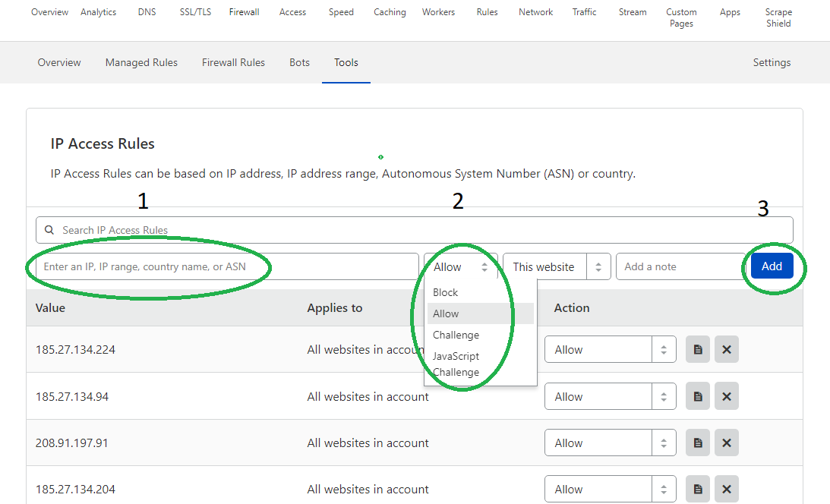830x504 pixels.
Task: Click the note icon for 185.27.134.204
Action: pyautogui.click(x=698, y=490)
